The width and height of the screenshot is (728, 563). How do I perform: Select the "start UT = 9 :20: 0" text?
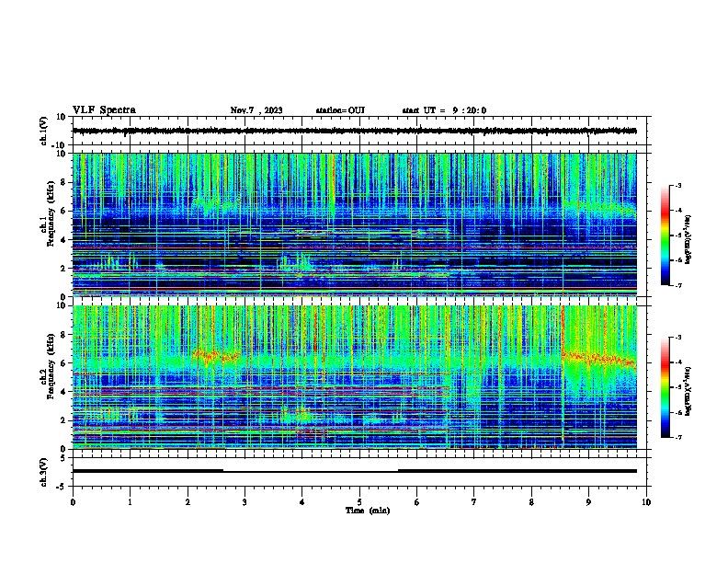tap(444, 110)
